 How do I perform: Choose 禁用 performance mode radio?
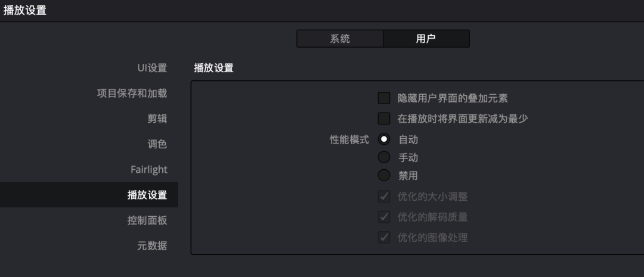384,175
